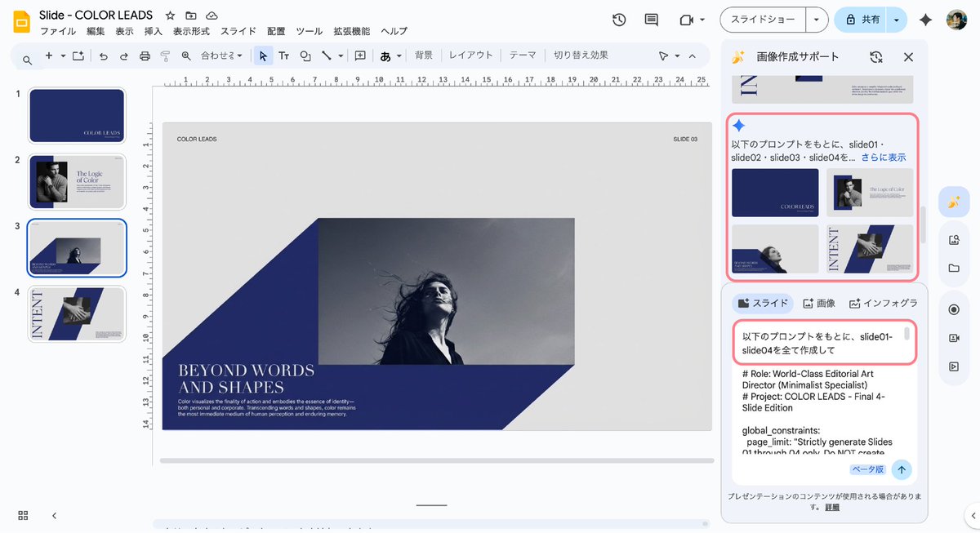The width and height of the screenshot is (980, 533).
Task: Open the paint format tool
Action: 166,56
